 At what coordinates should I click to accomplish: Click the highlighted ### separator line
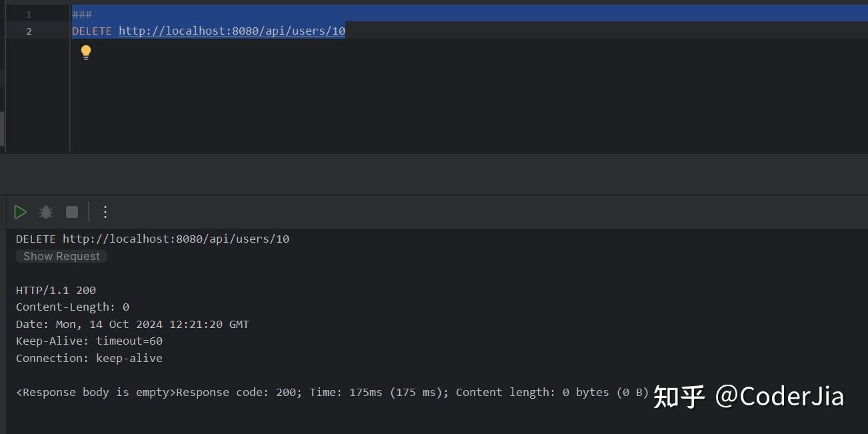coord(81,13)
